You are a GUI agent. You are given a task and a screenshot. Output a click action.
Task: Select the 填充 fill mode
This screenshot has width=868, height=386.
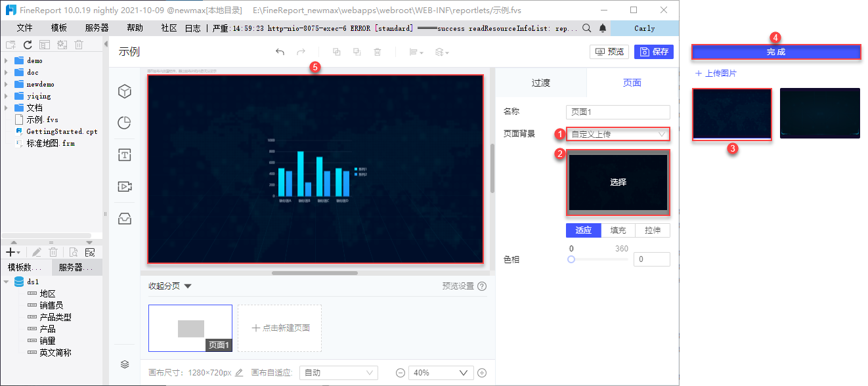pyautogui.click(x=618, y=230)
